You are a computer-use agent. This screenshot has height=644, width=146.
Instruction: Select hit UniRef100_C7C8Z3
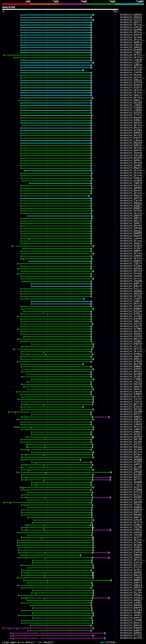tap(131, 485)
